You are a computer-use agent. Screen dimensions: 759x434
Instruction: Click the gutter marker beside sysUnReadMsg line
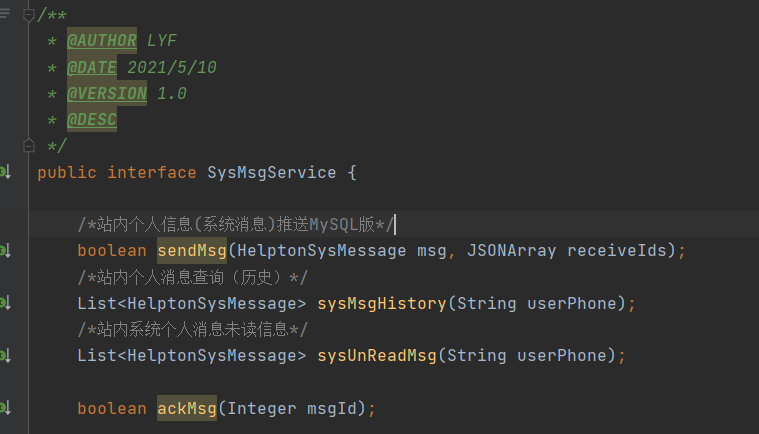point(5,355)
